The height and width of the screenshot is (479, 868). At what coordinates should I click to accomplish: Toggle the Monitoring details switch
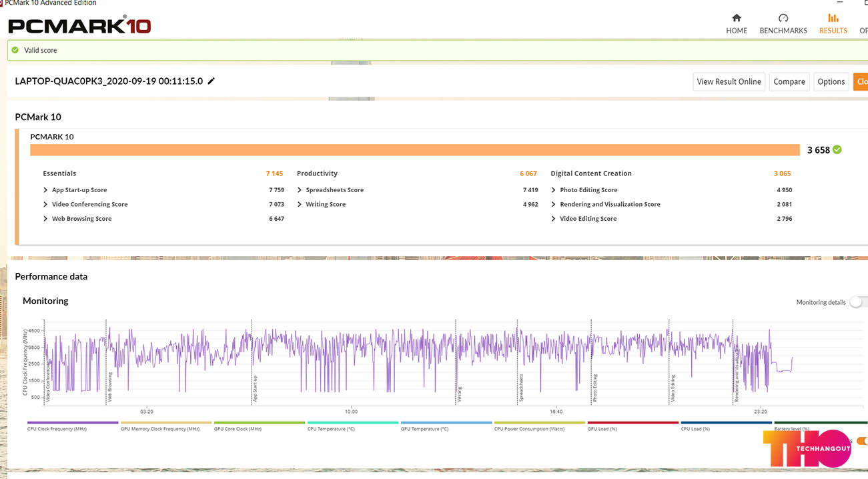pos(858,302)
